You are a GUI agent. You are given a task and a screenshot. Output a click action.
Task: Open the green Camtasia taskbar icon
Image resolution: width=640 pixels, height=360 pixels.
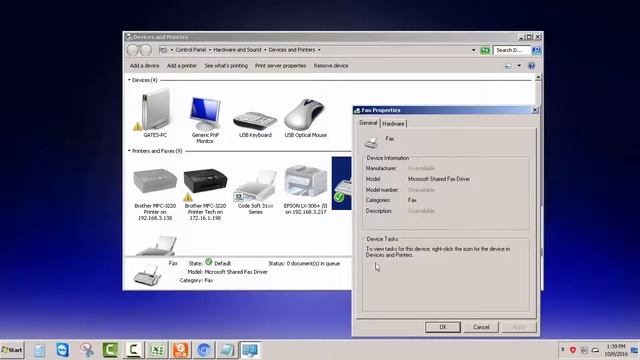[110, 350]
